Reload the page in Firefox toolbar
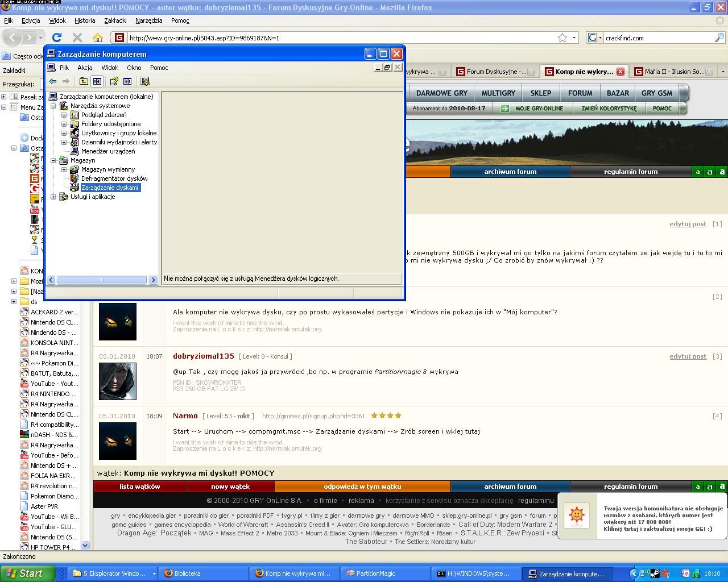This screenshot has width=728, height=582. click(57, 38)
